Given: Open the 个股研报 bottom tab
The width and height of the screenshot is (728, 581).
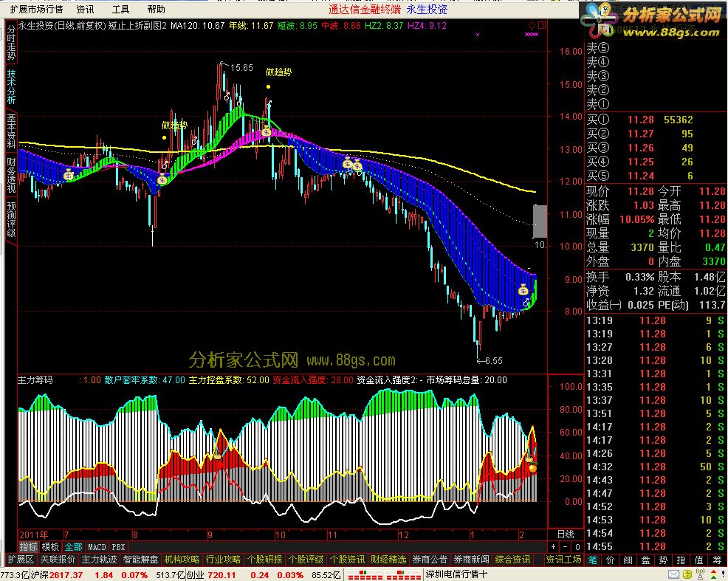Looking at the screenshot, I should (x=264, y=560).
